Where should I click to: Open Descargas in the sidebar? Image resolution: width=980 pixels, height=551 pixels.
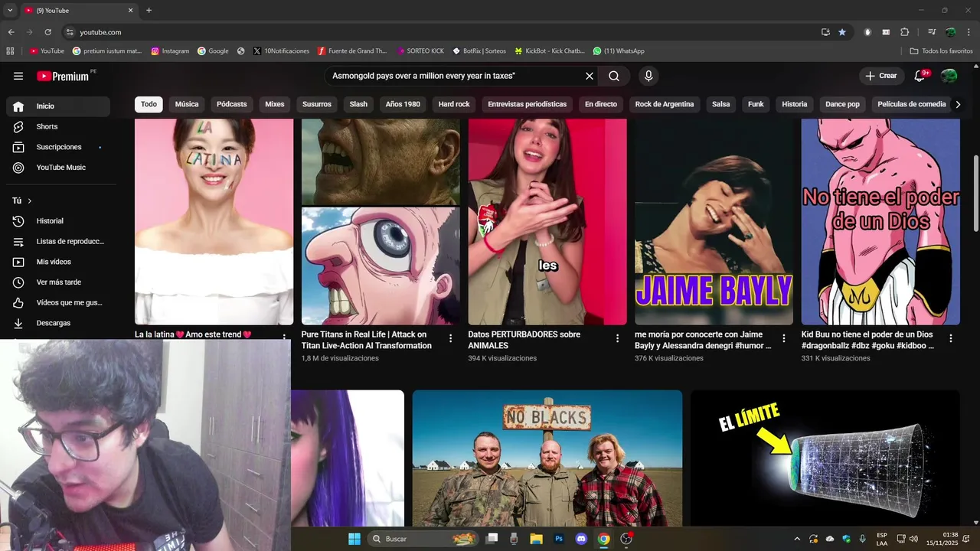(58, 323)
